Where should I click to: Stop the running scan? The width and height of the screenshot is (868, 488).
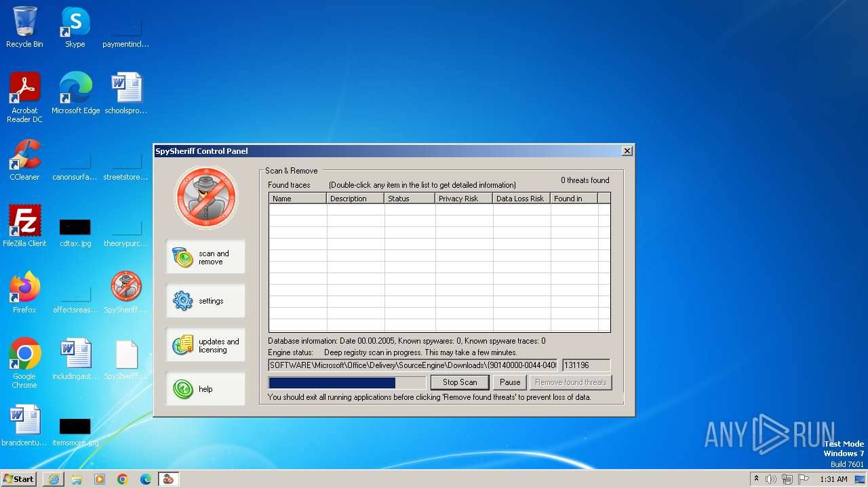pos(460,382)
